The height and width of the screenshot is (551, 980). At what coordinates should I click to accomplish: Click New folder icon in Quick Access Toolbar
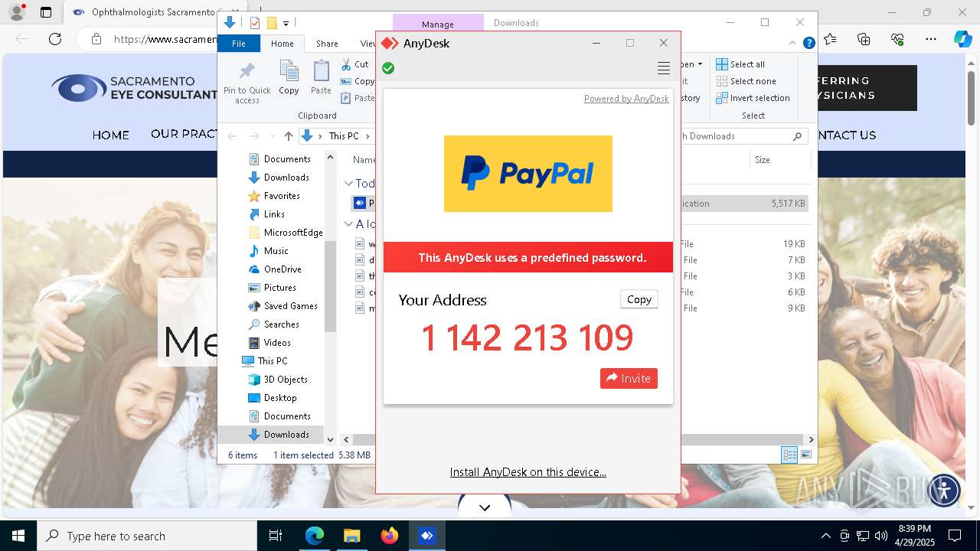(271, 23)
